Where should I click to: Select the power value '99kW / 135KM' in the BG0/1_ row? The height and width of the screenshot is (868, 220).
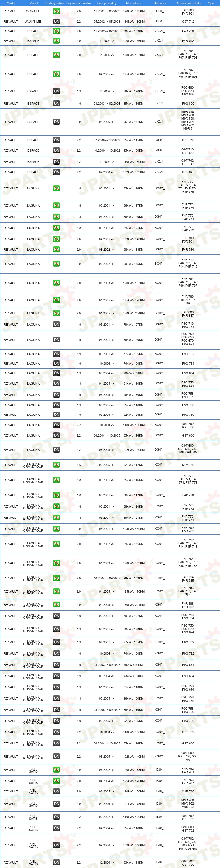click(133, 264)
